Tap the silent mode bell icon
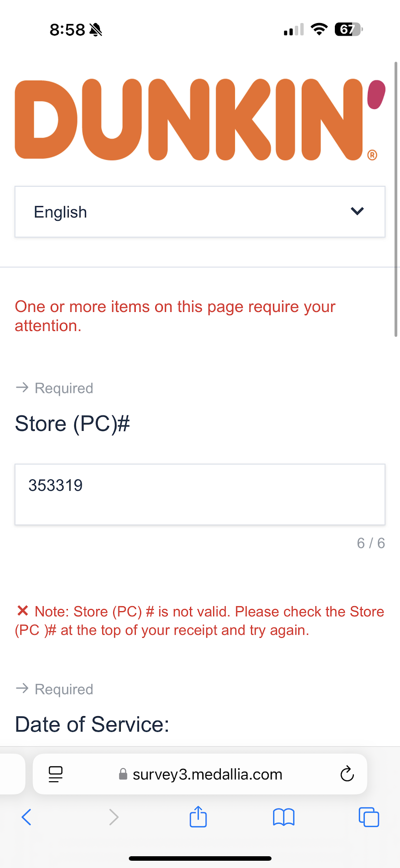 (x=96, y=30)
